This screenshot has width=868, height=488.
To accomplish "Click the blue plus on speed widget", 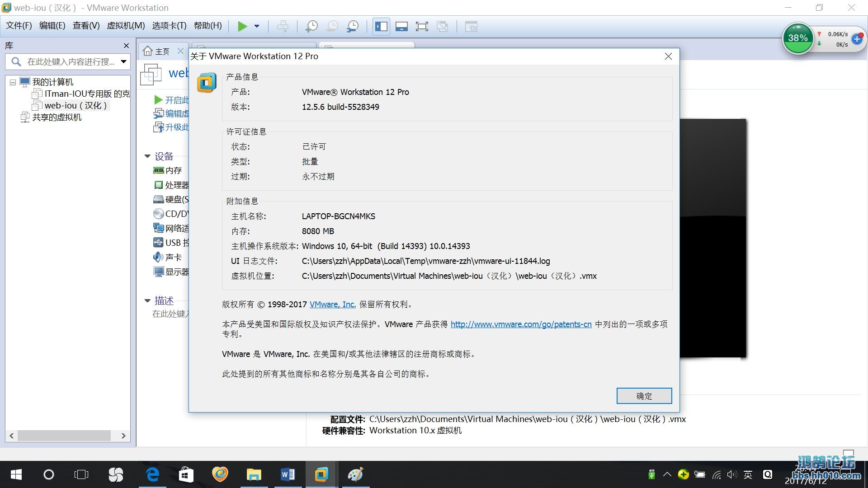I will tap(857, 39).
